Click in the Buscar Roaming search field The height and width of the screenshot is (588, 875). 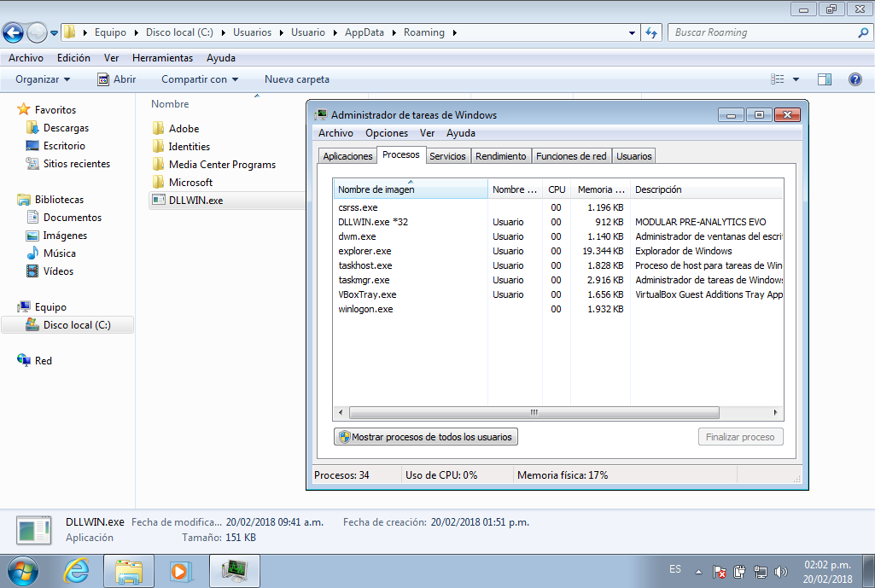tap(762, 32)
